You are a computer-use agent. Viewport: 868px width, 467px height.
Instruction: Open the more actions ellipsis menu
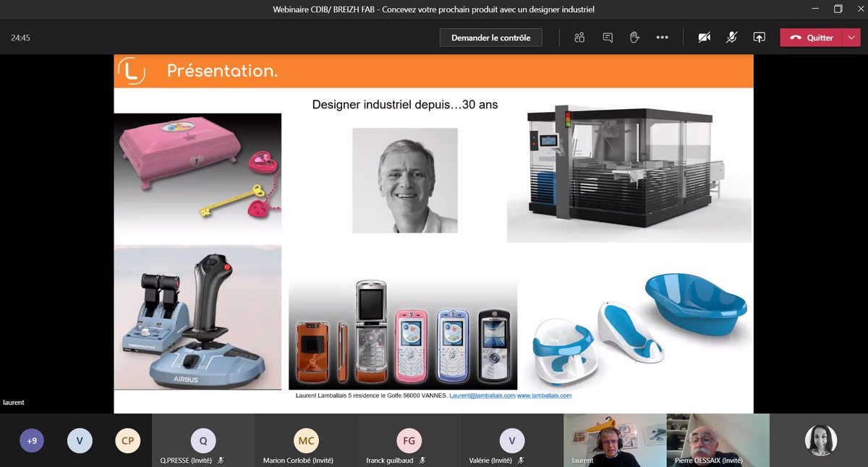[662, 38]
